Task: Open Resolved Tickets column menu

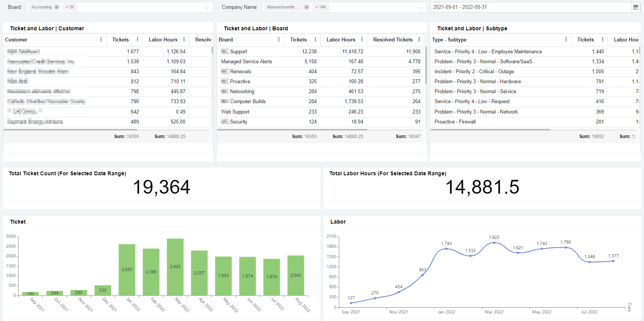Action: pyautogui.click(x=419, y=40)
